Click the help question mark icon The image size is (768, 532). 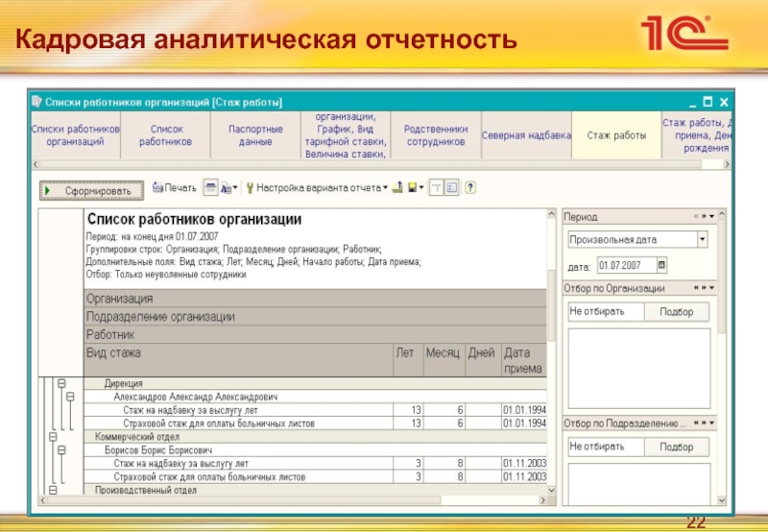click(470, 188)
